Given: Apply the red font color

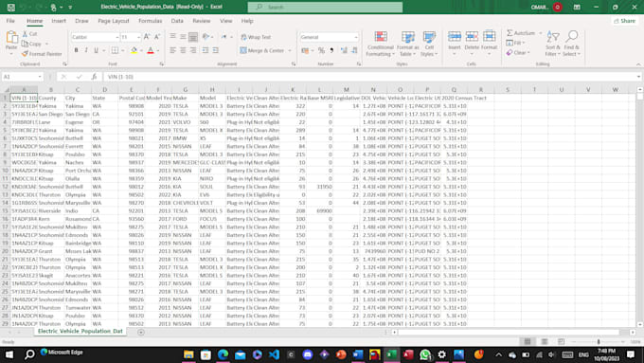Looking at the screenshot, I should pyautogui.click(x=151, y=50).
